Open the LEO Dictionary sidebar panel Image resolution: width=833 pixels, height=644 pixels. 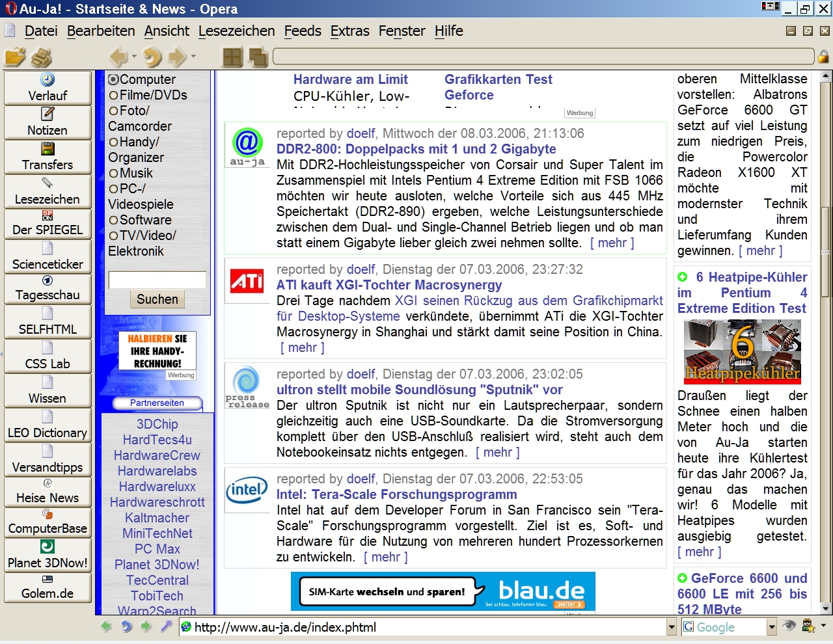click(x=48, y=425)
